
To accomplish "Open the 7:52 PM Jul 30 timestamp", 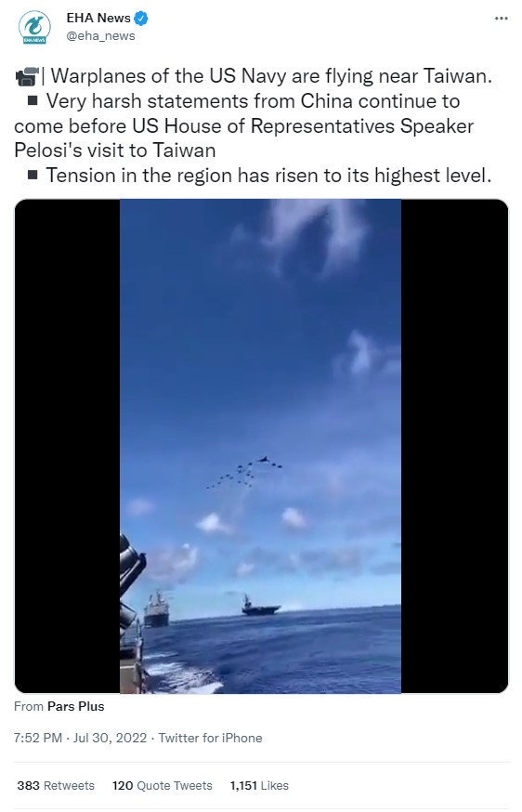I will click(x=80, y=738).
